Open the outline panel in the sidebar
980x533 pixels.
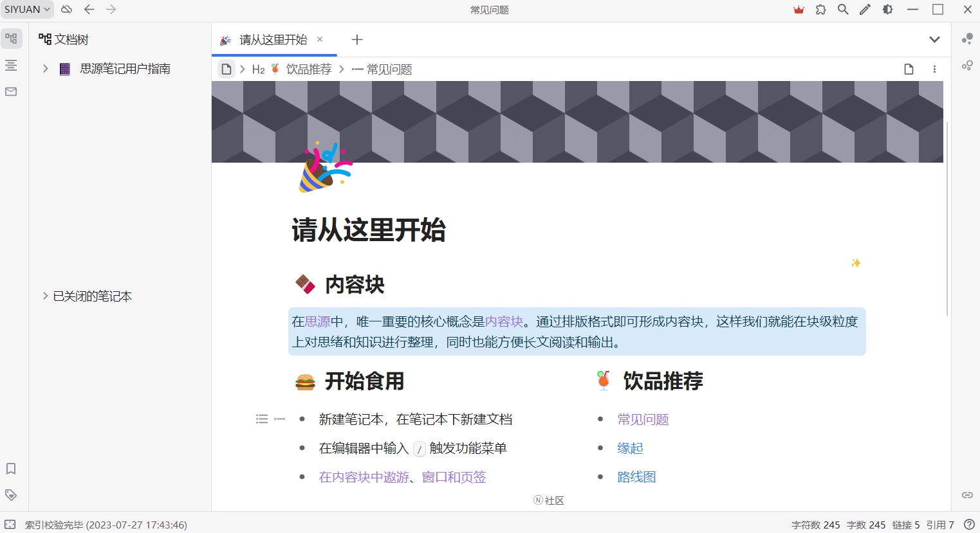11,65
